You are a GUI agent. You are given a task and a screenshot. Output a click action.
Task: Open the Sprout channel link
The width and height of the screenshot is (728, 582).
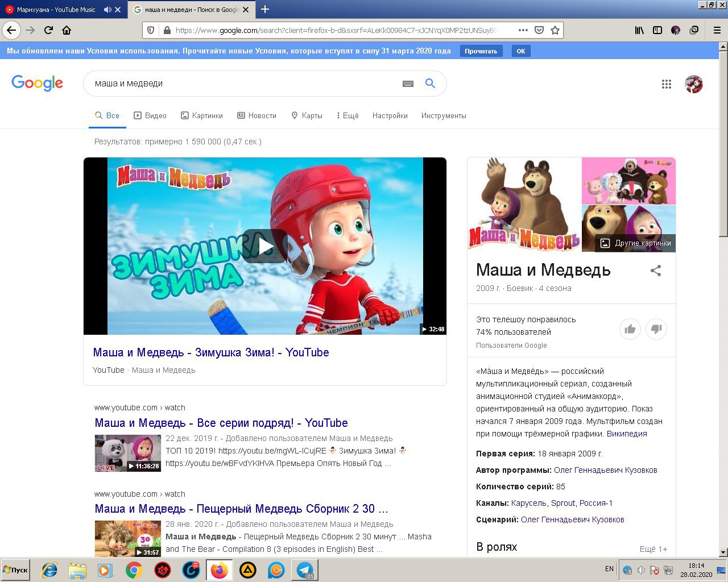(563, 503)
